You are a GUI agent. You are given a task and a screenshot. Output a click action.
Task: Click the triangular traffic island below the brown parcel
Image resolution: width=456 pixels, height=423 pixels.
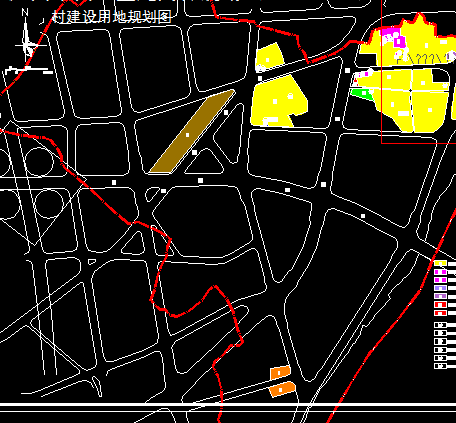pyautogui.click(x=204, y=161)
